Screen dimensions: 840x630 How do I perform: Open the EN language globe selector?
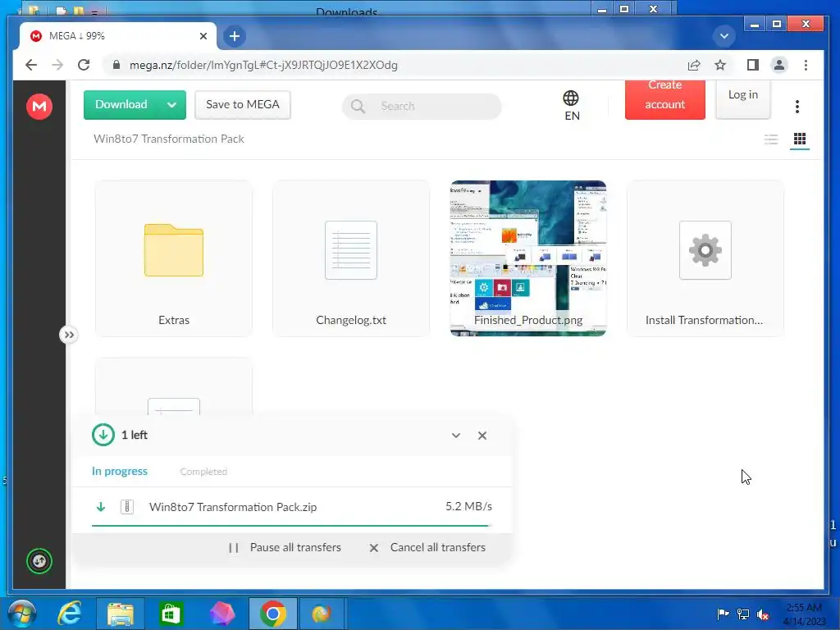(x=571, y=106)
